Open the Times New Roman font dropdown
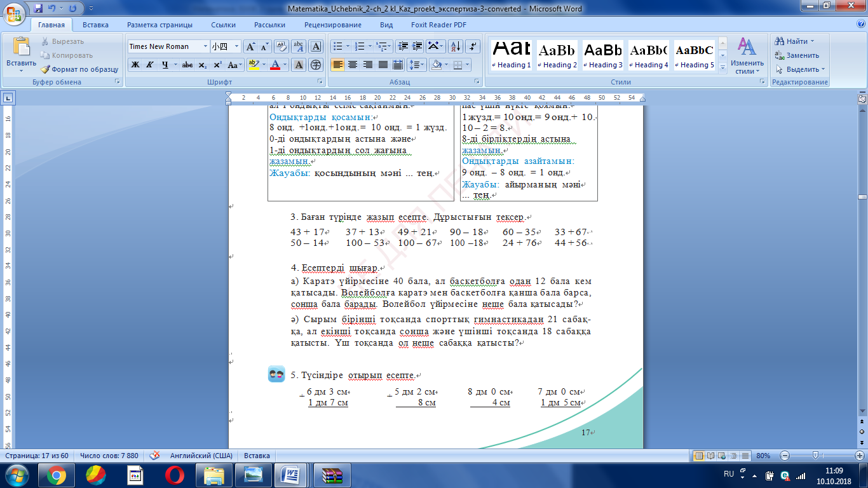Image resolution: width=868 pixels, height=488 pixels. click(x=205, y=46)
